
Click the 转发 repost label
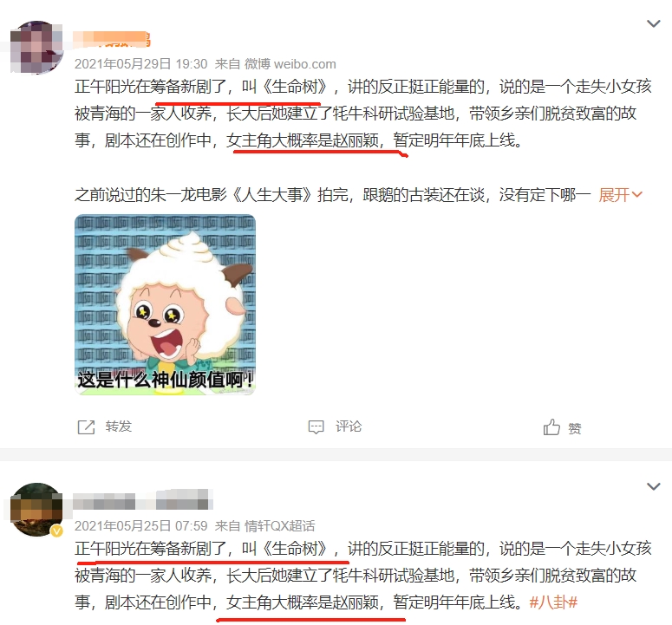[118, 426]
